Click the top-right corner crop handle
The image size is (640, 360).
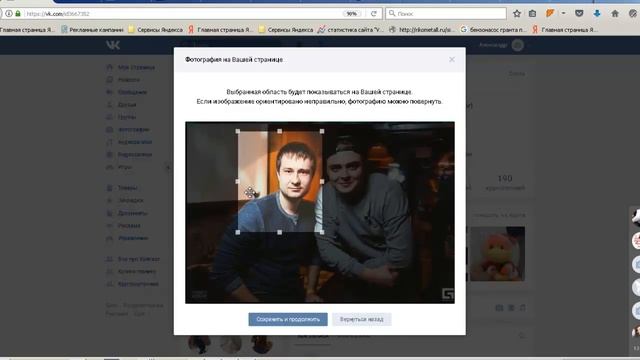(322, 131)
